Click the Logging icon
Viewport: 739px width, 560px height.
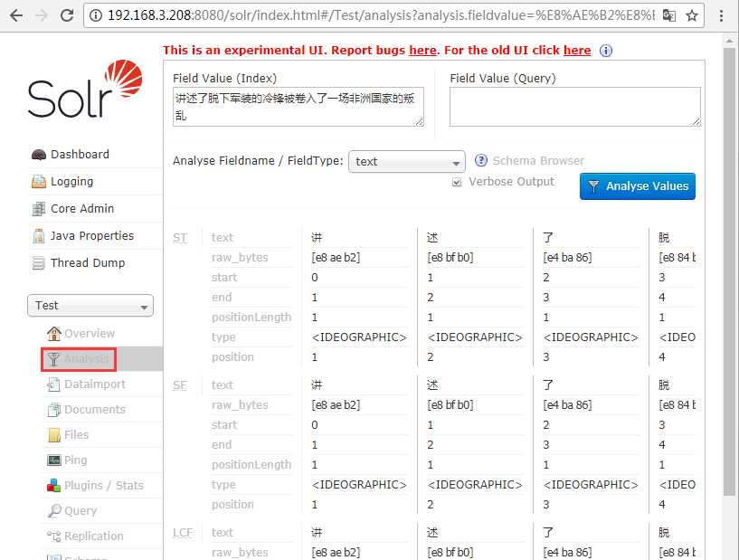(38, 182)
